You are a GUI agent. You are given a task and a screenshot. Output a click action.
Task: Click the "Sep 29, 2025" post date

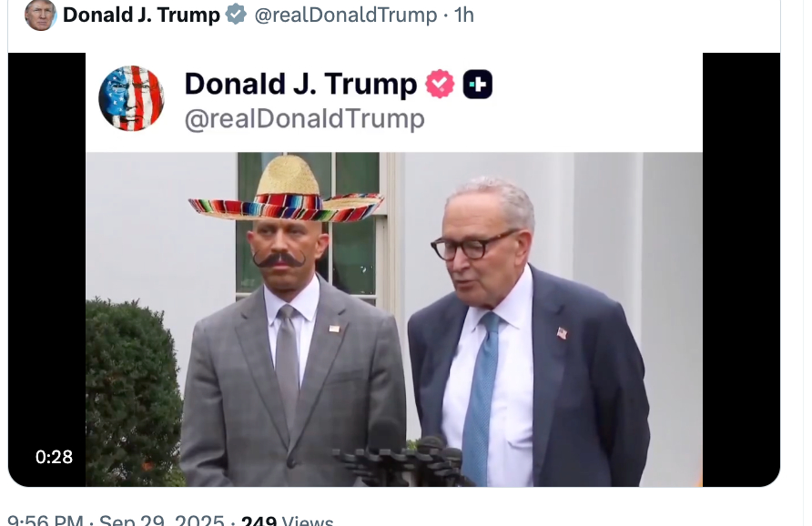pos(162,521)
